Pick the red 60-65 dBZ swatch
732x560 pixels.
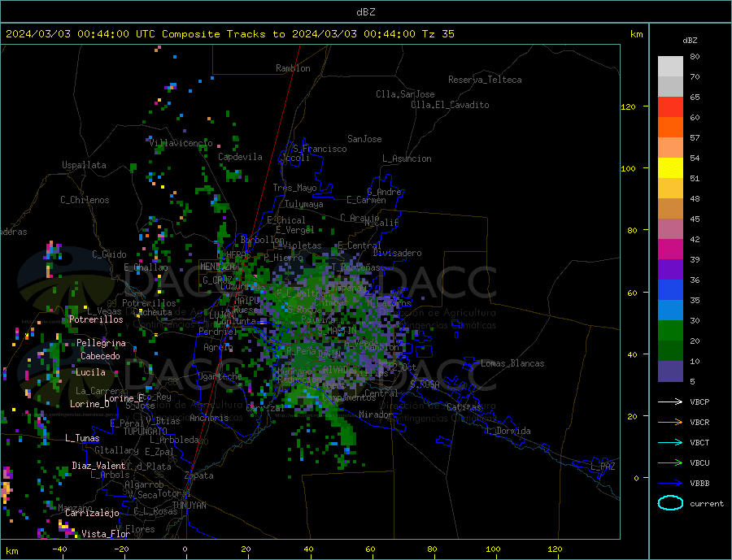pyautogui.click(x=670, y=106)
